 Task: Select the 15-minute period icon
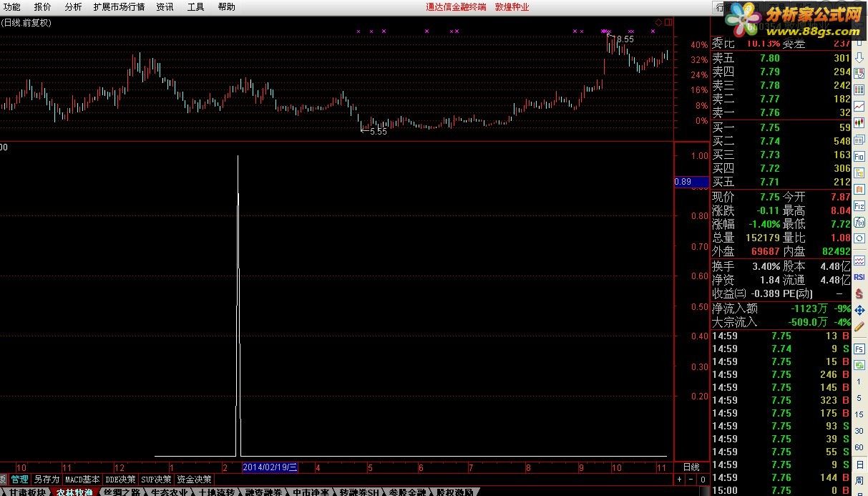pyautogui.click(x=859, y=414)
